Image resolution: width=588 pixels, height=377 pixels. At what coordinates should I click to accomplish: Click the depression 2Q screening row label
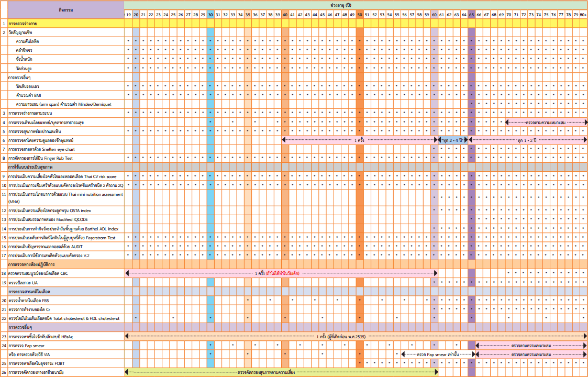click(66, 185)
